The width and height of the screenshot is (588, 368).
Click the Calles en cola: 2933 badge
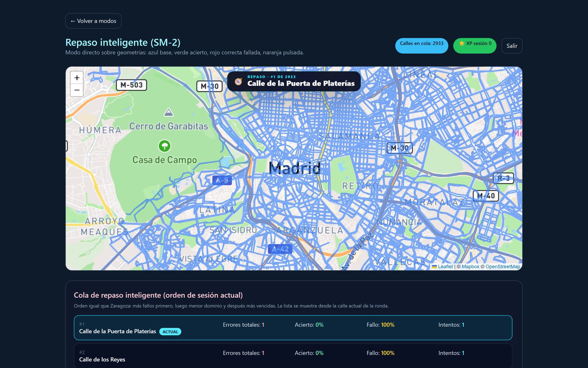[x=422, y=46]
